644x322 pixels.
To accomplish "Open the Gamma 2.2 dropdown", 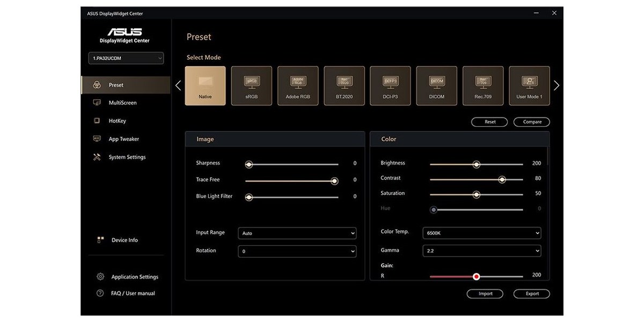I will click(482, 251).
